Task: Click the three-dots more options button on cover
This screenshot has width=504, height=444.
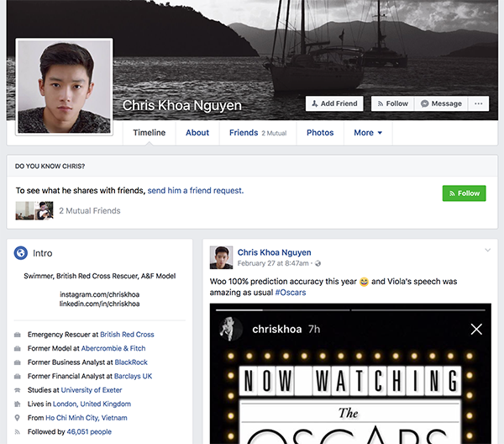Action: [x=479, y=103]
